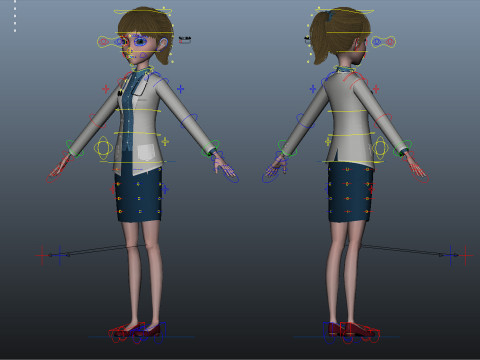The height and width of the screenshot is (360, 480).
Task: Select red plus control beside front-view skirt
Action: 113,189
